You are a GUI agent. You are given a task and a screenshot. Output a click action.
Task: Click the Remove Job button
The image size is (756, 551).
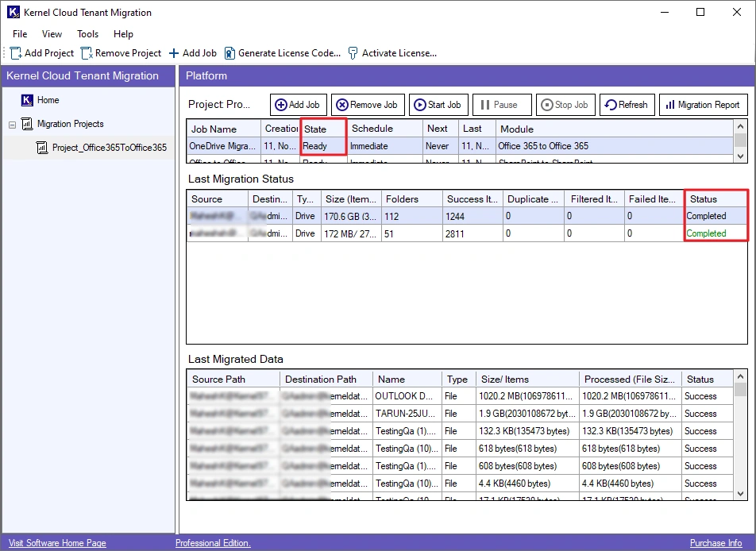pos(367,105)
